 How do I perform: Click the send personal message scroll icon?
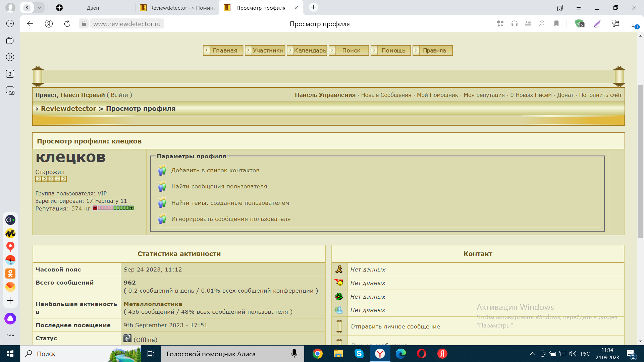pyautogui.click(x=339, y=326)
